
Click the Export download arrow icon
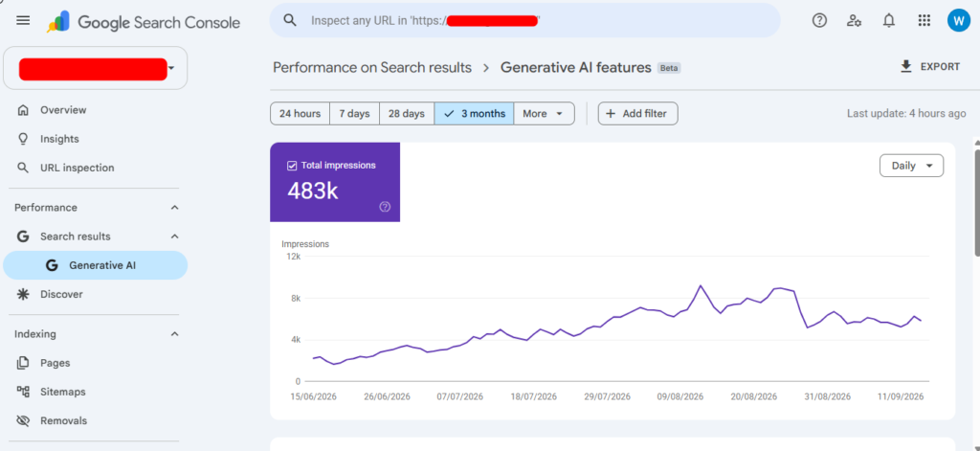[x=906, y=67]
